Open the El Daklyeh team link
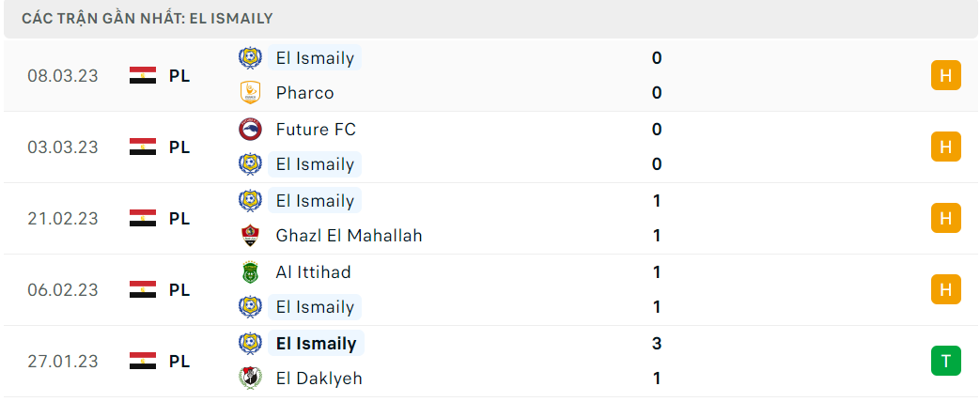The height and width of the screenshot is (402, 980). (319, 379)
